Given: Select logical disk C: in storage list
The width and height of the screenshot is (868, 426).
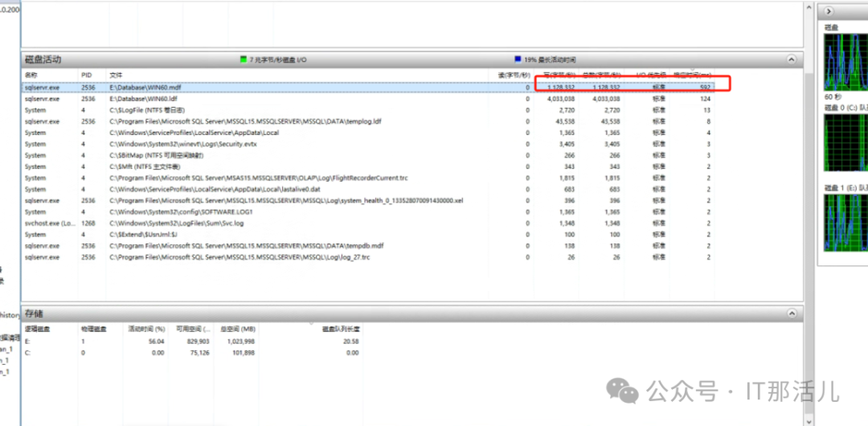Looking at the screenshot, I should (x=27, y=352).
